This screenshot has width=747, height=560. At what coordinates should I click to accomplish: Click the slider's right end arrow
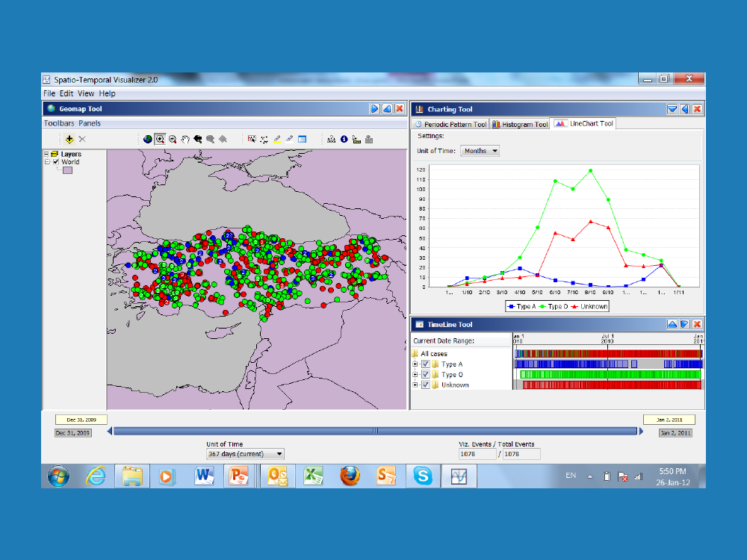coord(641,431)
